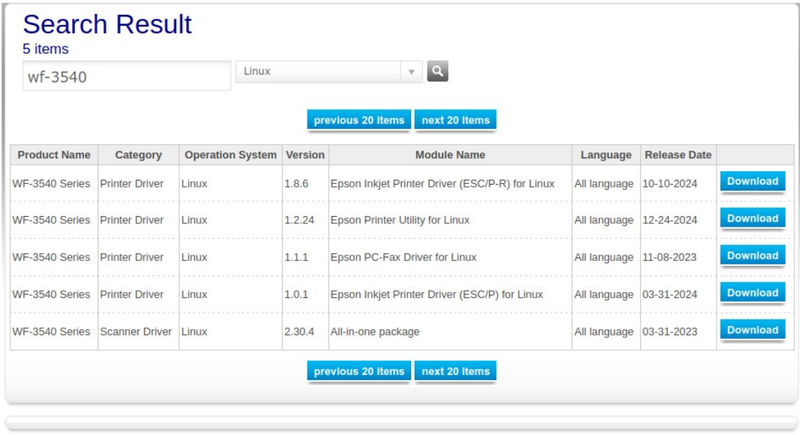Click bottom 'next 20 items' button

point(455,371)
